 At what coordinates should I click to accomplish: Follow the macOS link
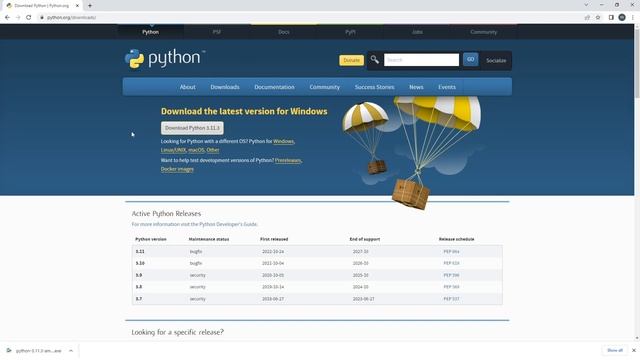click(196, 150)
